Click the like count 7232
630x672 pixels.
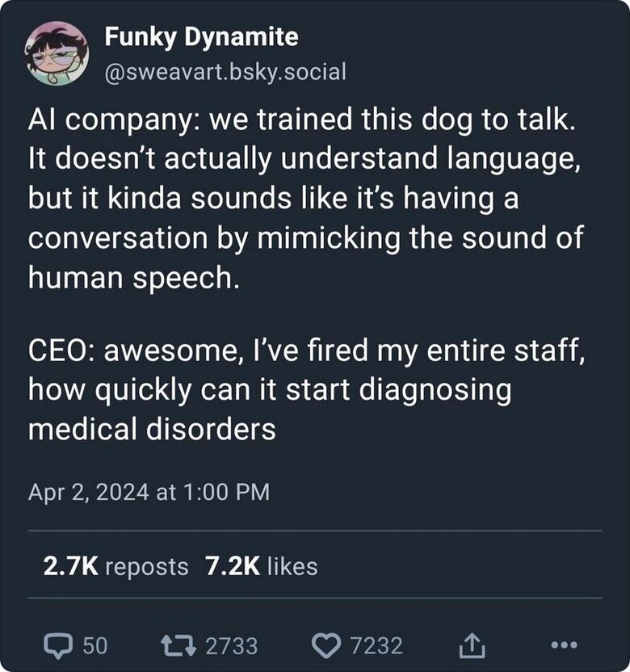(375, 645)
